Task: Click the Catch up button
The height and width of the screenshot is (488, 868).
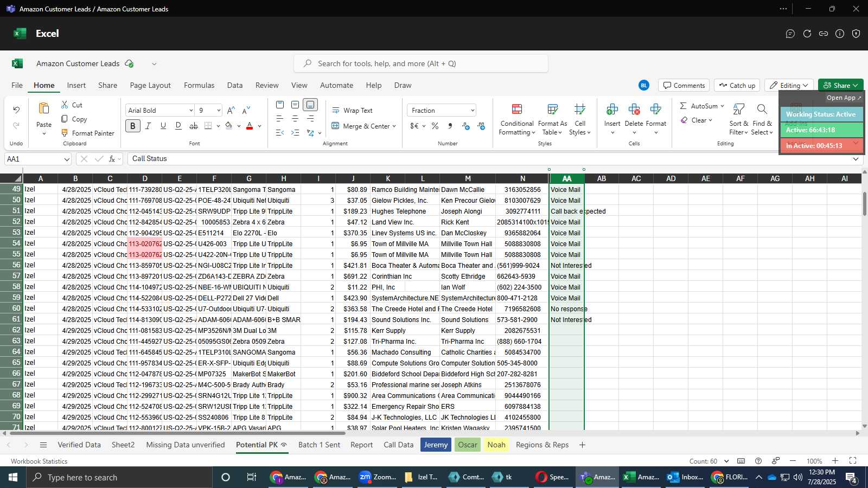Action: point(737,85)
